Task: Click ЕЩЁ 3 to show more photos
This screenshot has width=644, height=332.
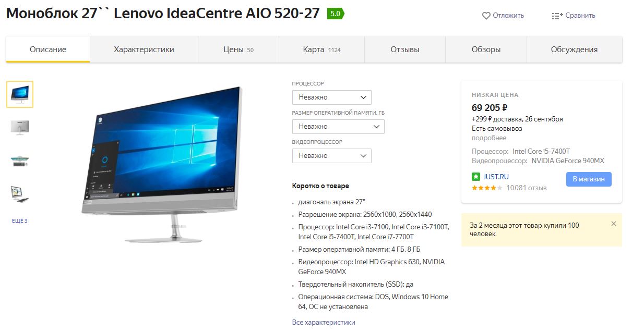Action: (20, 221)
